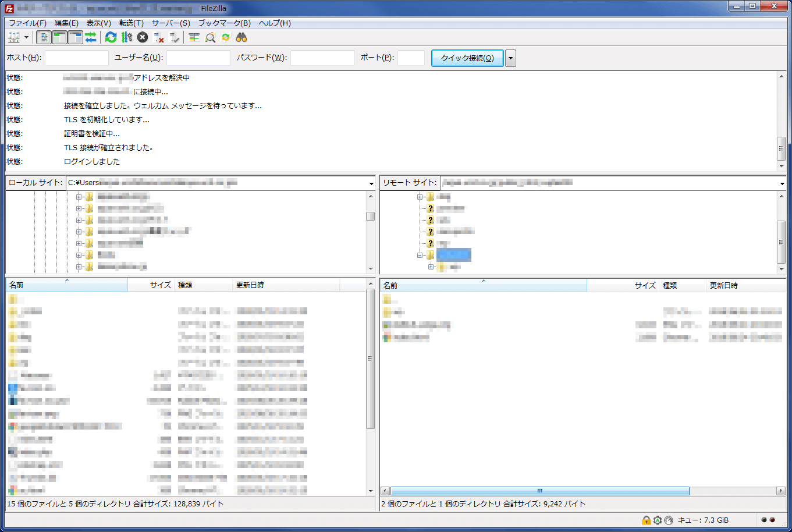The width and height of the screenshot is (792, 532).
Task: Click the ホスト(H) input field
Action: pyautogui.click(x=77, y=58)
